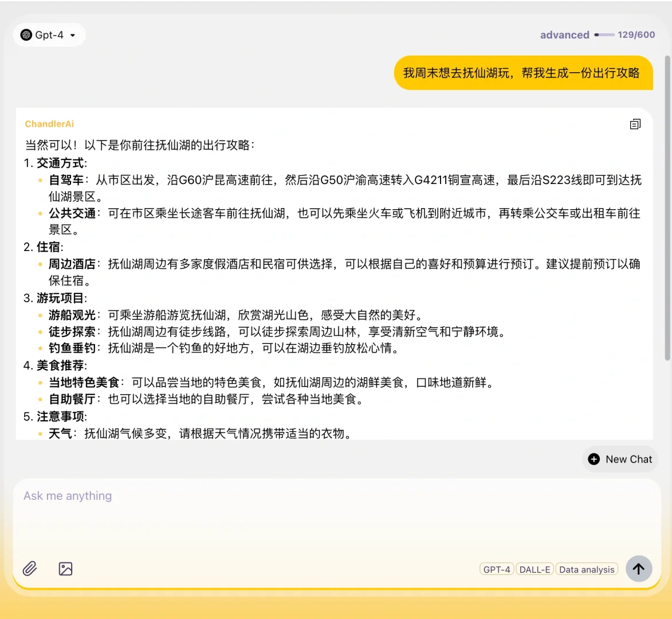672x619 pixels.
Task: Click the bold text 钓鱼垂钓
Action: pos(72,348)
